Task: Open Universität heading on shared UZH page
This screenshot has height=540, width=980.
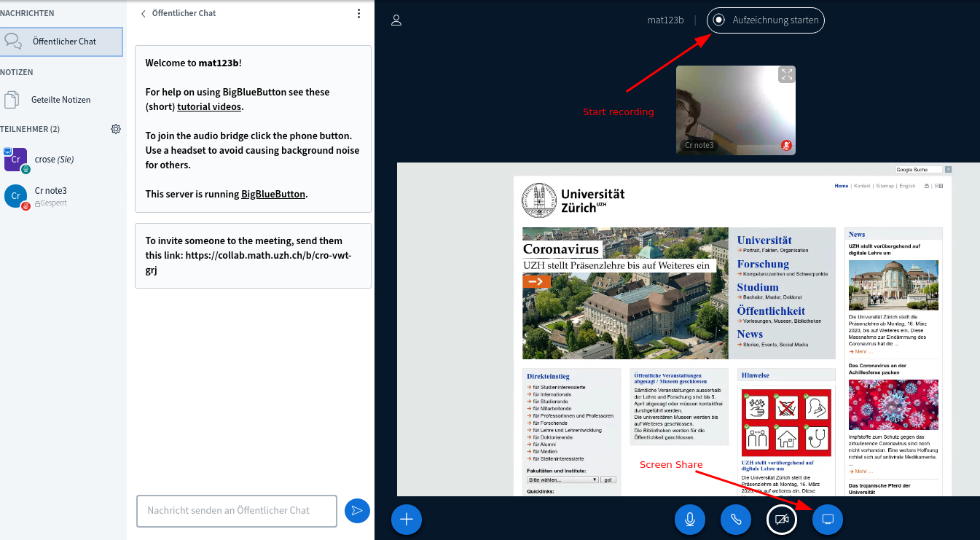Action: point(764,240)
